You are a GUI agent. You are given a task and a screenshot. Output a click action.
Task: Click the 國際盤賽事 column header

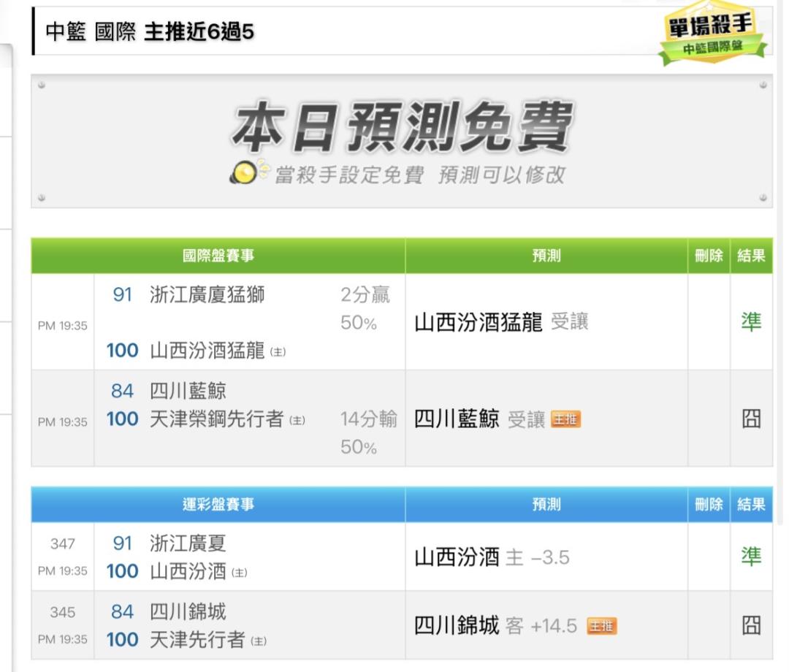(218, 256)
